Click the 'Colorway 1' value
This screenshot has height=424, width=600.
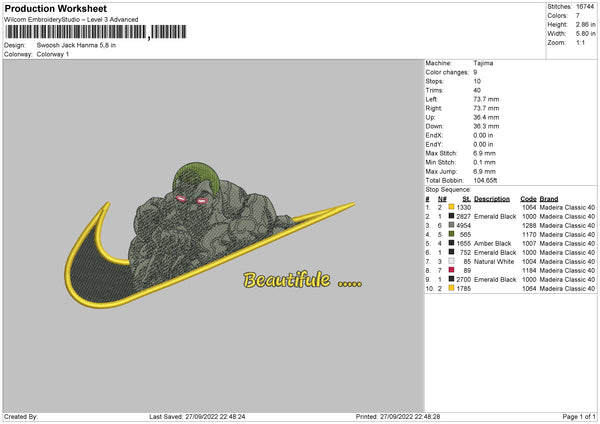click(x=53, y=54)
